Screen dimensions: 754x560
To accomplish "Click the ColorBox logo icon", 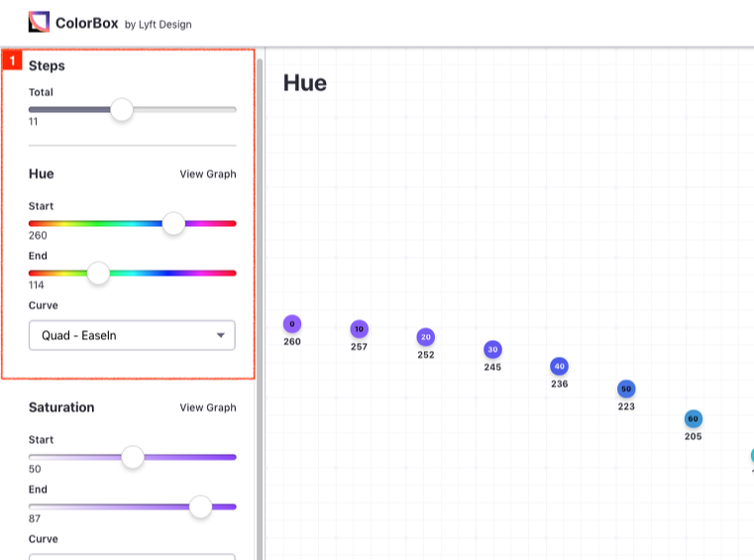I will 39,22.
